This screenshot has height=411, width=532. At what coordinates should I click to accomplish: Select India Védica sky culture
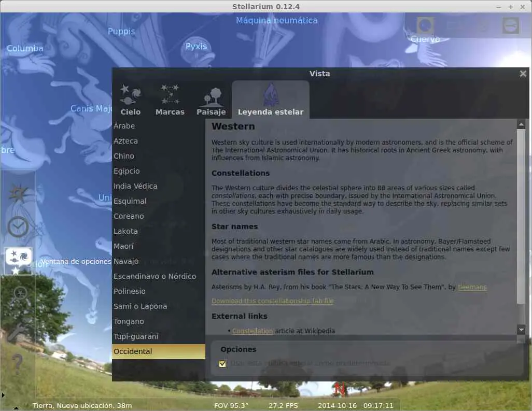(159, 186)
